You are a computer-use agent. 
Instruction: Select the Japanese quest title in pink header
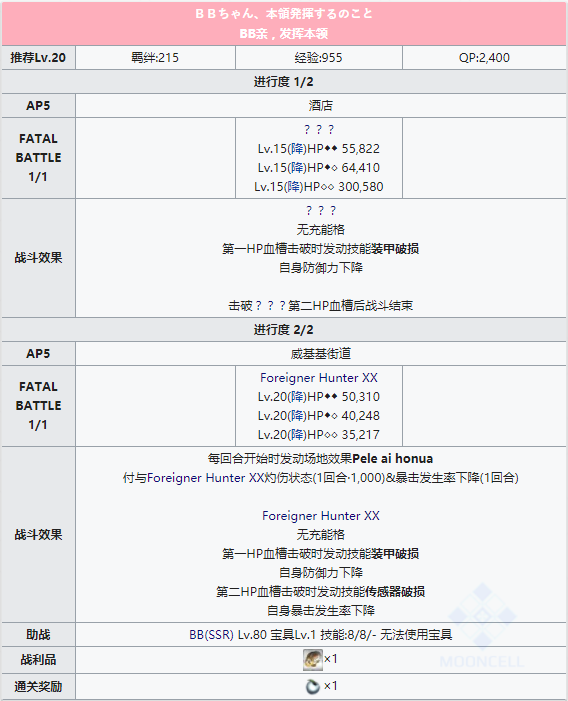click(284, 14)
